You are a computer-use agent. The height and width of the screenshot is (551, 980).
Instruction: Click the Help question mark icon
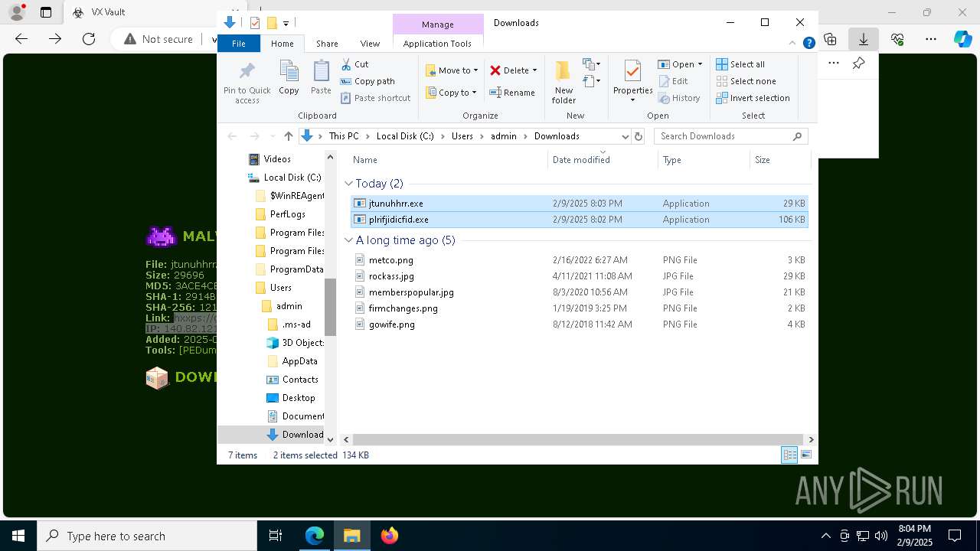808,44
